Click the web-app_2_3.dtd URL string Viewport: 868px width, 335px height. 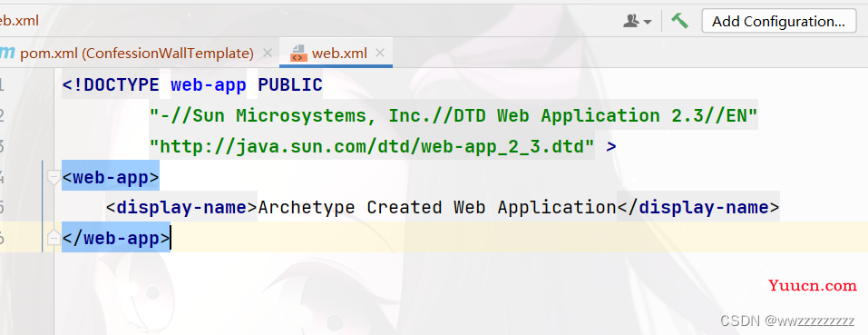[372, 146]
